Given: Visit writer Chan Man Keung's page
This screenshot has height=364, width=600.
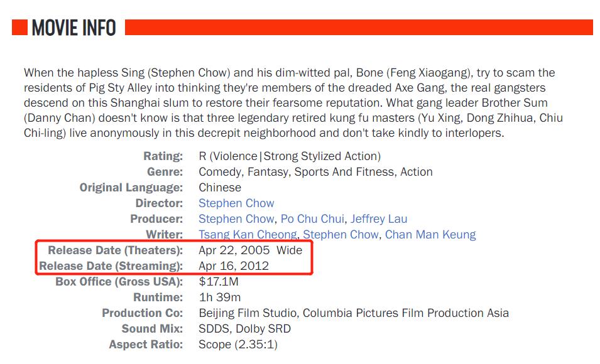Looking at the screenshot, I should (430, 235).
